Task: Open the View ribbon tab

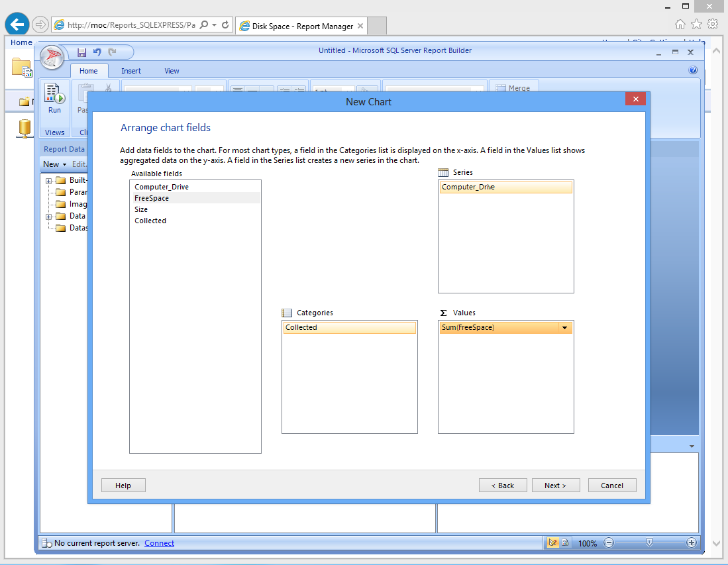Action: click(172, 71)
